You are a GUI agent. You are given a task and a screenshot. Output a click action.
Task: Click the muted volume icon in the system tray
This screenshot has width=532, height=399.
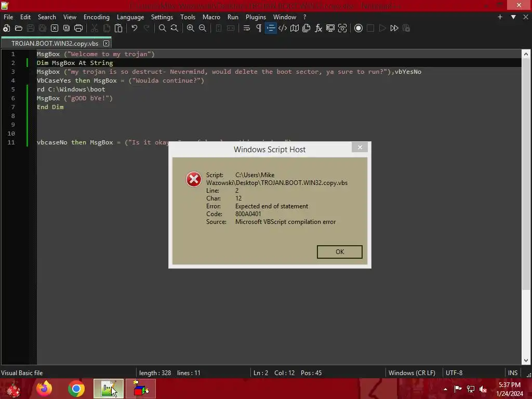(x=483, y=389)
